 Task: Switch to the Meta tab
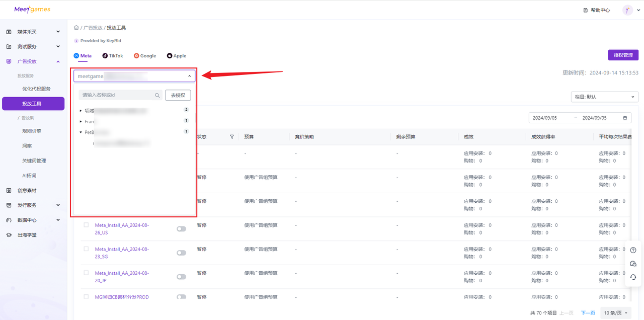pos(83,56)
